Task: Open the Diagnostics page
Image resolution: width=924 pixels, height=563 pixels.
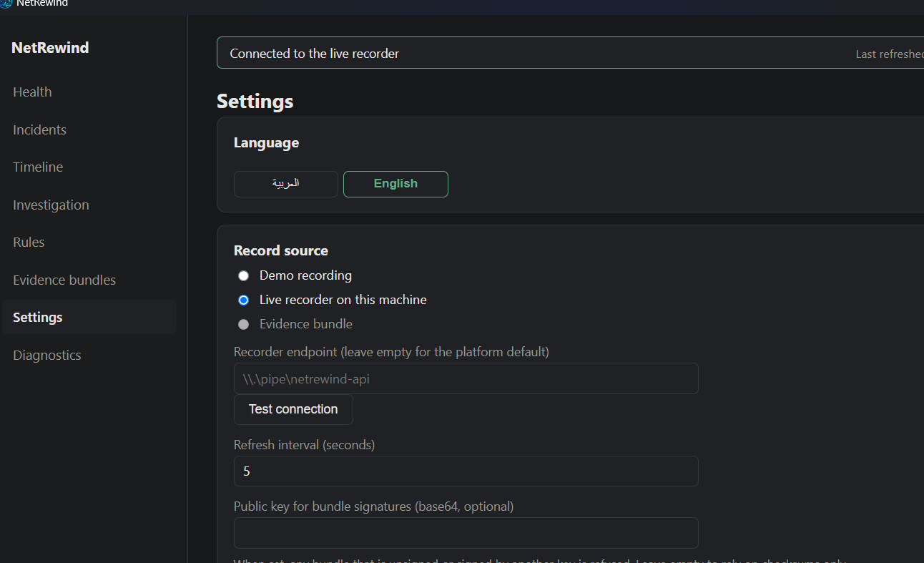Action: [x=47, y=355]
